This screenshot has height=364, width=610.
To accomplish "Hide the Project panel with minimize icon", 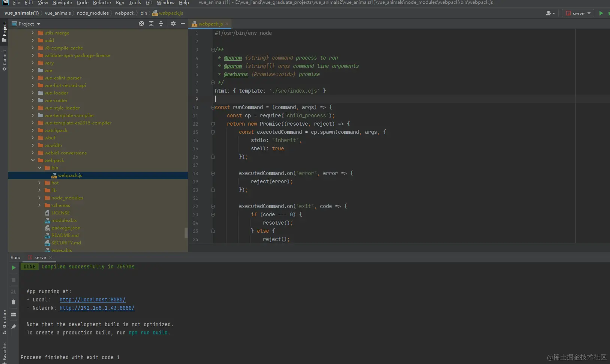I will point(183,24).
